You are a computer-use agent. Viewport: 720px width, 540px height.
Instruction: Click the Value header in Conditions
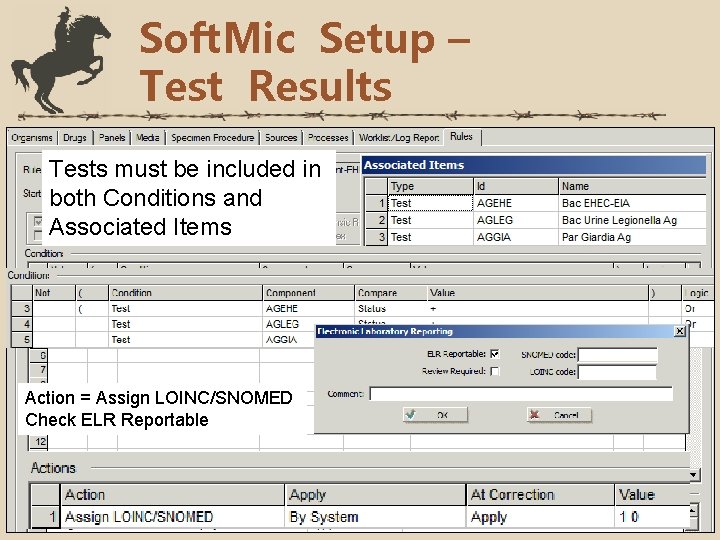(x=538, y=292)
